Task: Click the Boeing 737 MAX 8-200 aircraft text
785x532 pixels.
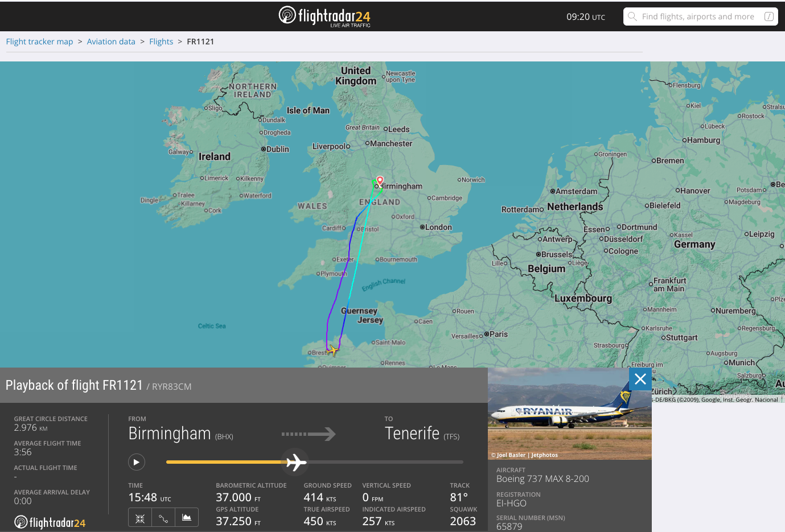Action: pyautogui.click(x=542, y=479)
